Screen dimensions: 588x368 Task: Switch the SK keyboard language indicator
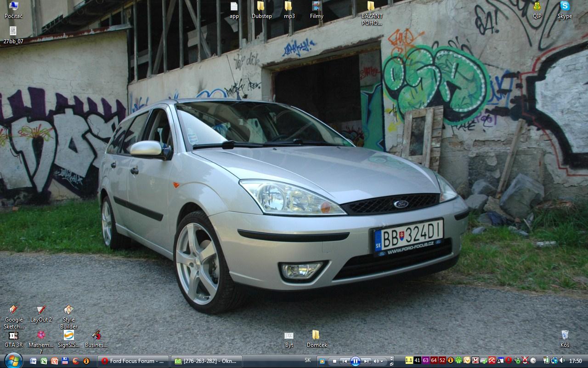308,361
